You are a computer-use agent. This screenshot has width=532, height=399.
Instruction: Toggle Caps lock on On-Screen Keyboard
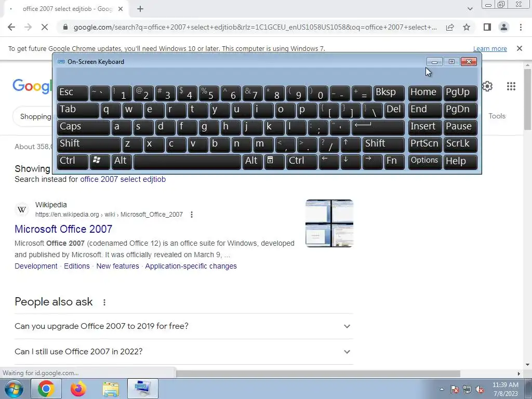(84, 128)
